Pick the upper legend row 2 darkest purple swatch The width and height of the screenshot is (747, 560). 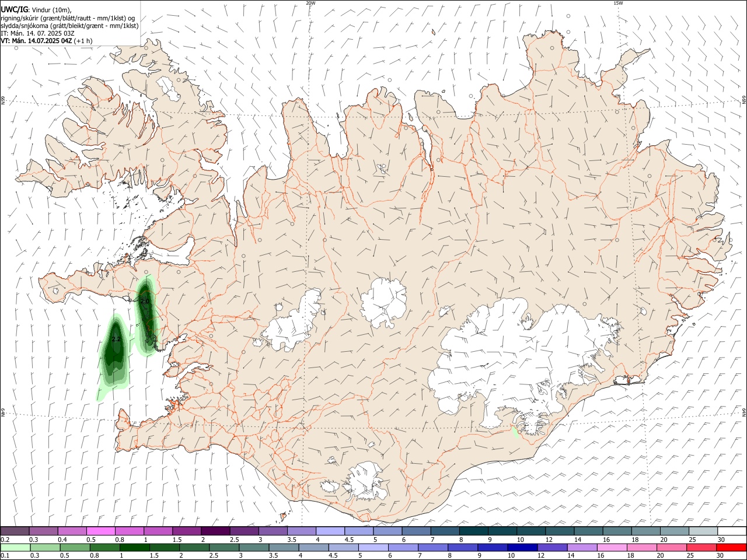pyautogui.click(x=215, y=531)
